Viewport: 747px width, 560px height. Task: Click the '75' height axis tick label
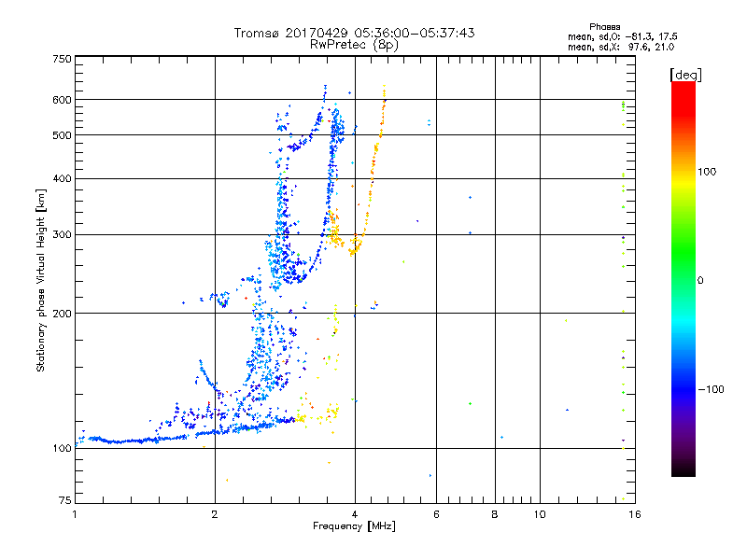pos(65,500)
